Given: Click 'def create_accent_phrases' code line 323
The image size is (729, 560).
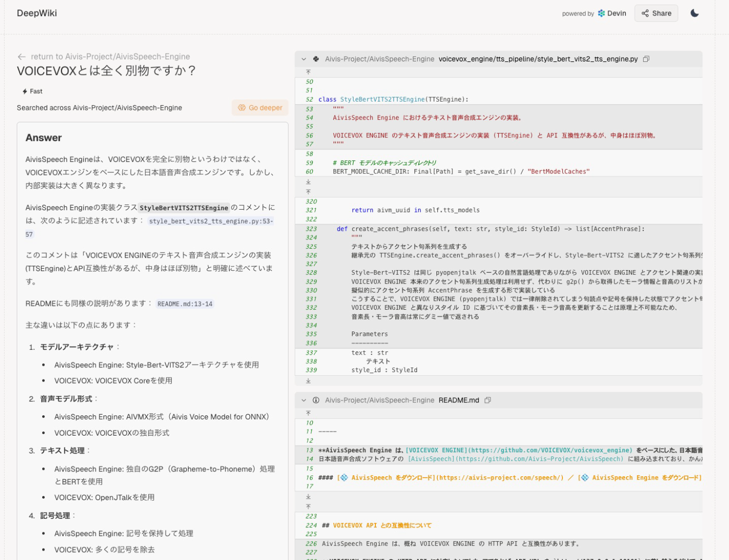Looking at the screenshot, I should pos(491,229).
